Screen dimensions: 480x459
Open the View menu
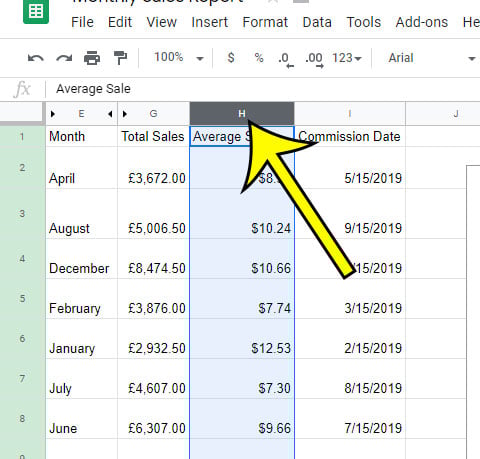coord(162,22)
